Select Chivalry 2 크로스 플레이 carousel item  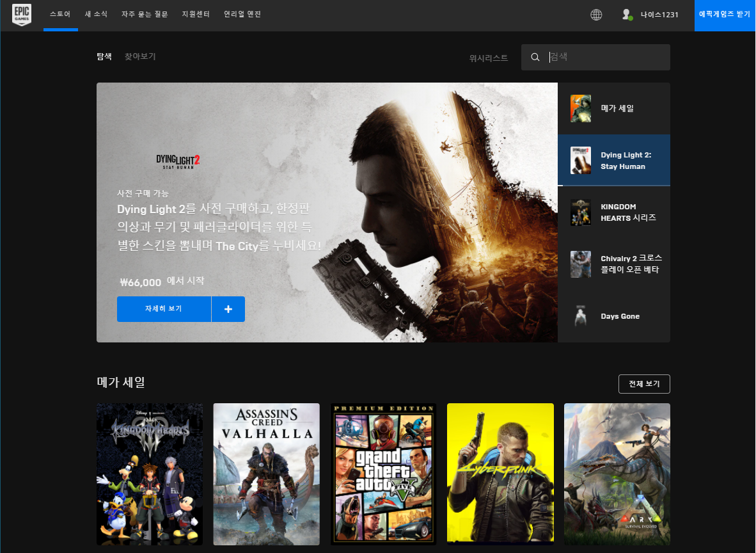[x=614, y=264]
